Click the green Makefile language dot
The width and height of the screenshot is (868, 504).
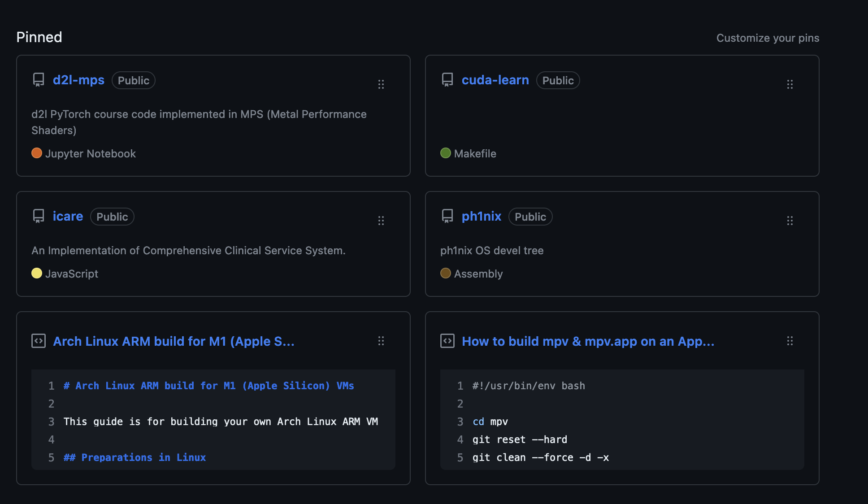click(445, 153)
